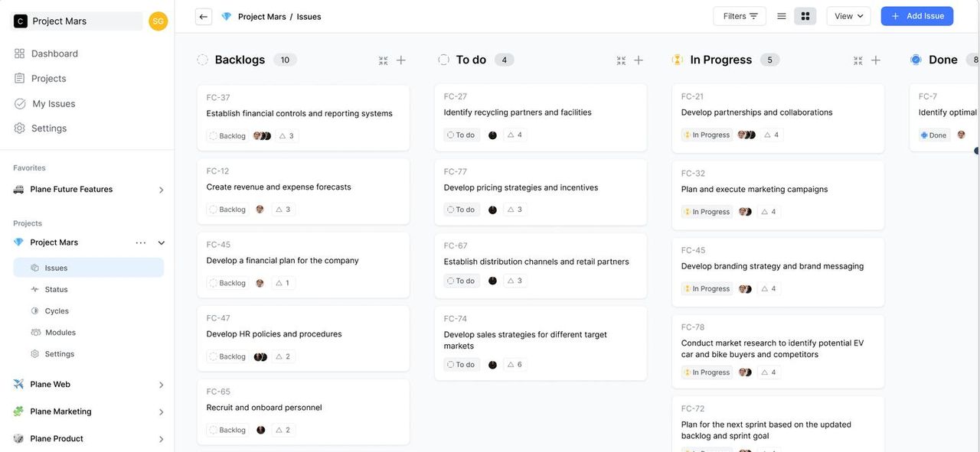Image resolution: width=980 pixels, height=452 pixels.
Task: Add an issue to In Progress column
Action: coord(876,60)
